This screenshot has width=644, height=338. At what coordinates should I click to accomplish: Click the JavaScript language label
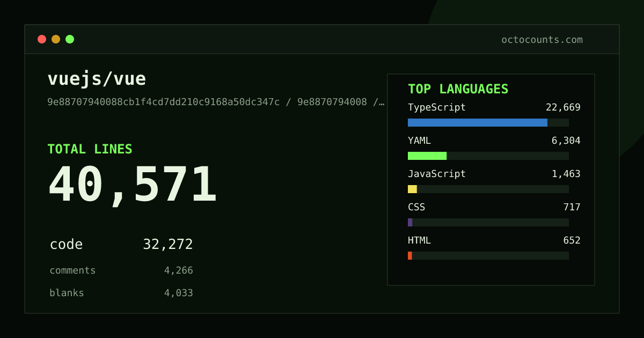tap(437, 174)
